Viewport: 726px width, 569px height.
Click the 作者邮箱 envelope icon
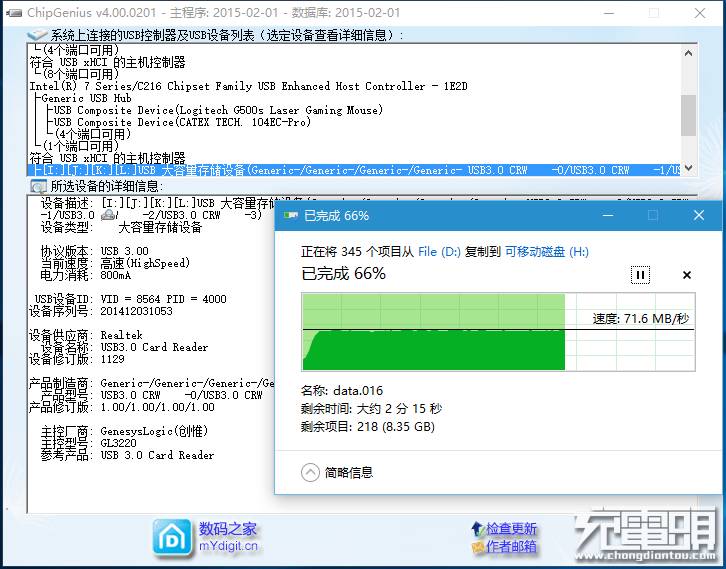477,547
